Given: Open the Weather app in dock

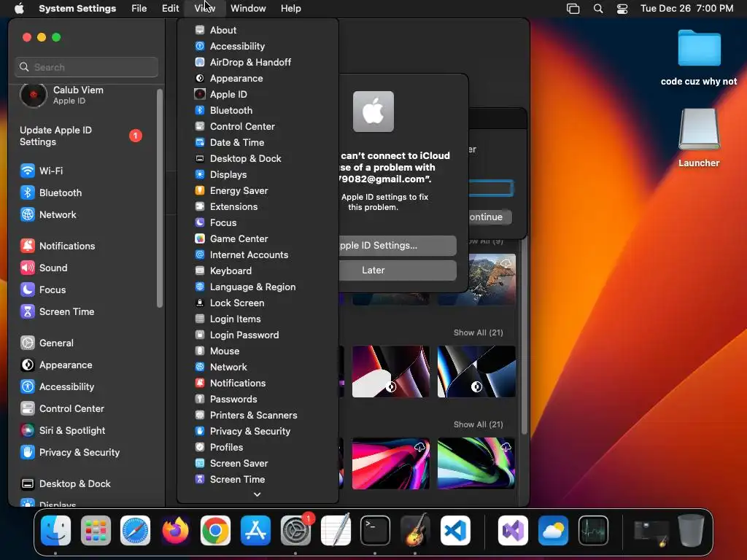Looking at the screenshot, I should (x=553, y=530).
